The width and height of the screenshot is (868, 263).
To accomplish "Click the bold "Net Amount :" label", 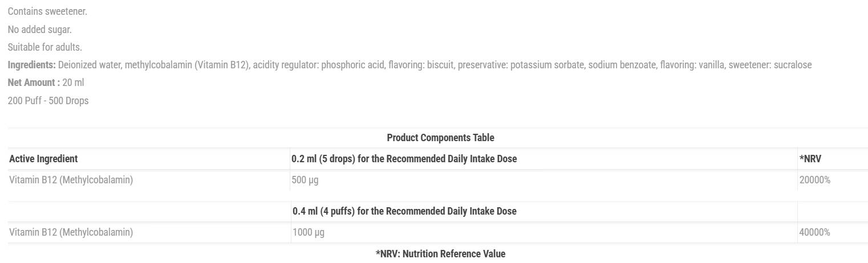I will (34, 83).
